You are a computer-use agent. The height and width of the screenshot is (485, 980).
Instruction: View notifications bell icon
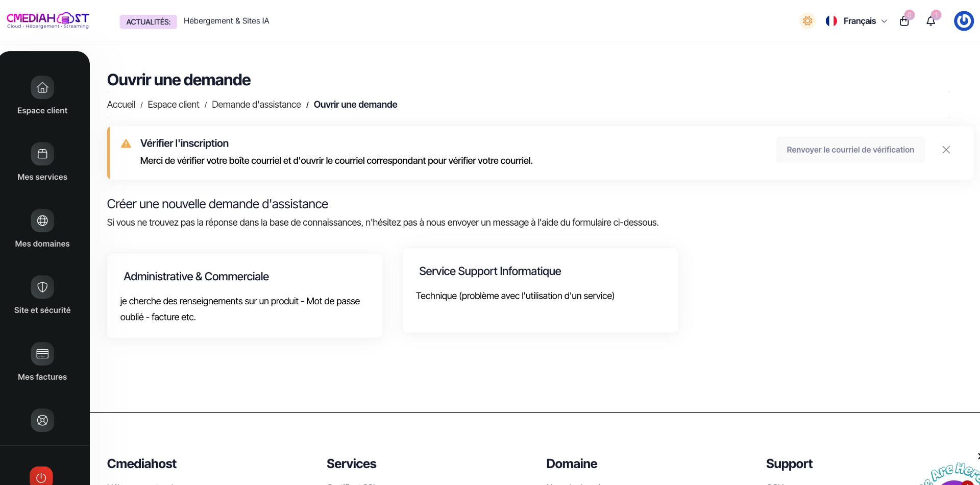point(930,21)
